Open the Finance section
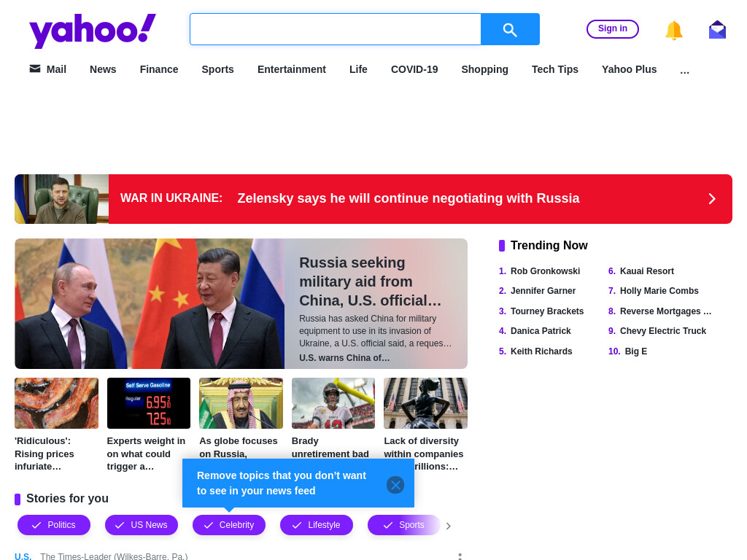Screen dimensions: 747x560 pyautogui.click(x=158, y=69)
